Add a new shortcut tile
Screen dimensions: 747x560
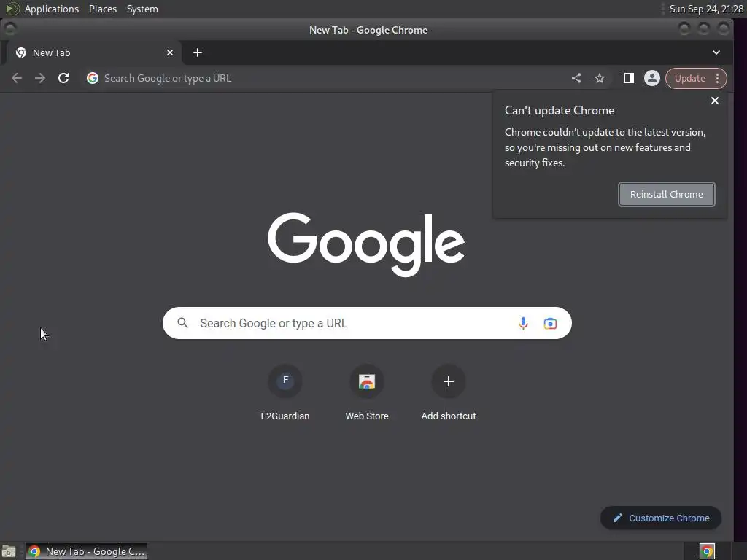point(449,393)
